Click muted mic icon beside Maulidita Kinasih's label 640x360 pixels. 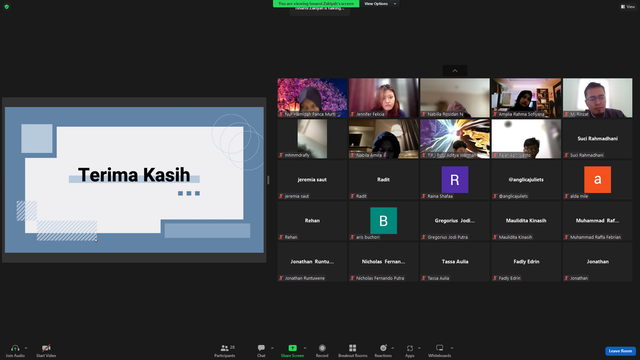495,237
